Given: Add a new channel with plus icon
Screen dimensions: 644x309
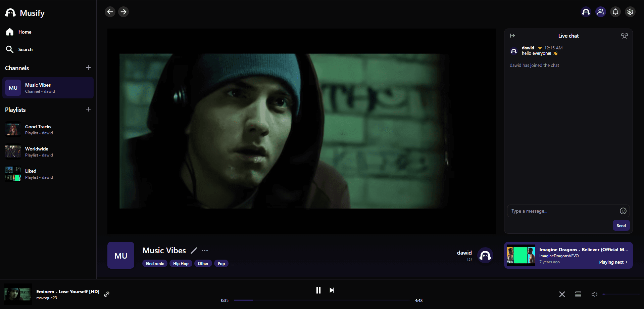Looking at the screenshot, I should (x=88, y=68).
